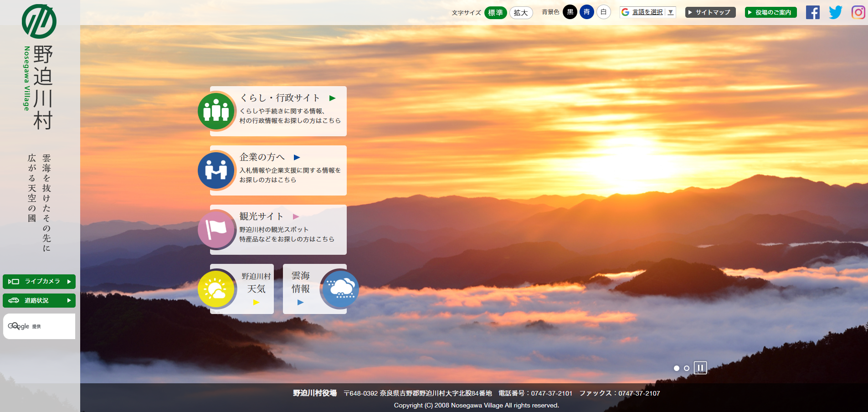
Task: Open the Twitter bird icon
Action: [836, 12]
